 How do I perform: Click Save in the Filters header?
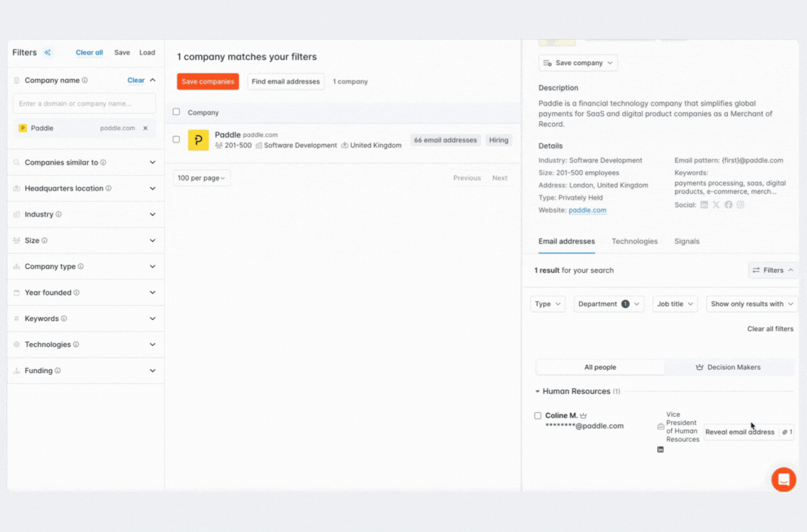(122, 52)
